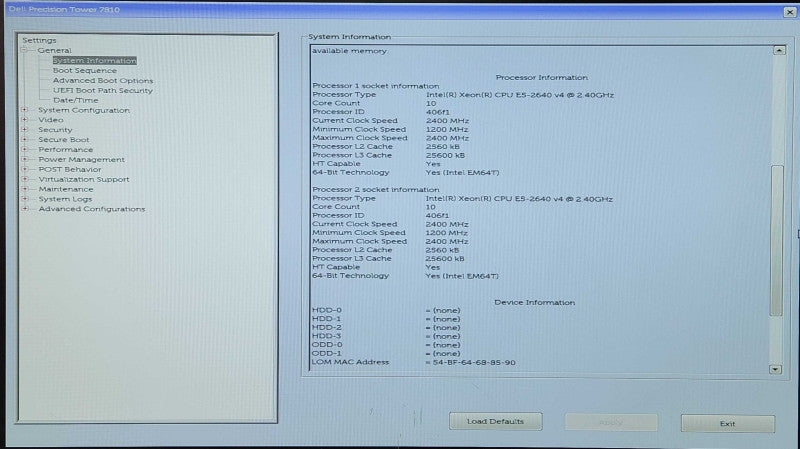Expand the Security settings node
Image resolution: width=800 pixels, height=449 pixels.
point(24,130)
